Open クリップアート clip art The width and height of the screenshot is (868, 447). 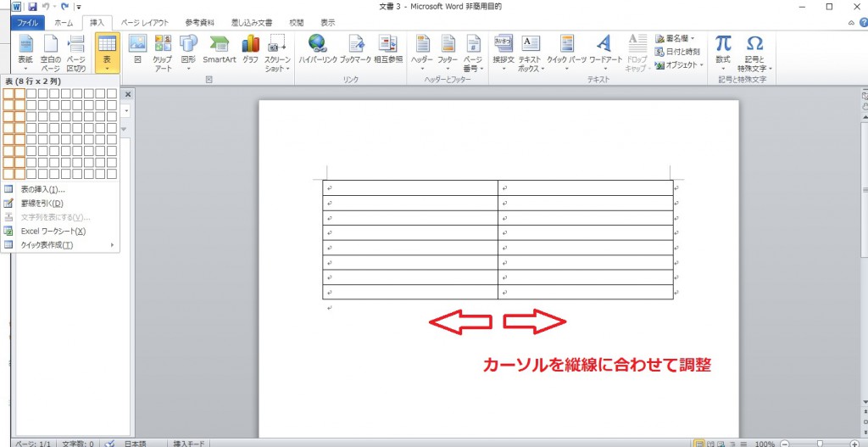coord(163,53)
